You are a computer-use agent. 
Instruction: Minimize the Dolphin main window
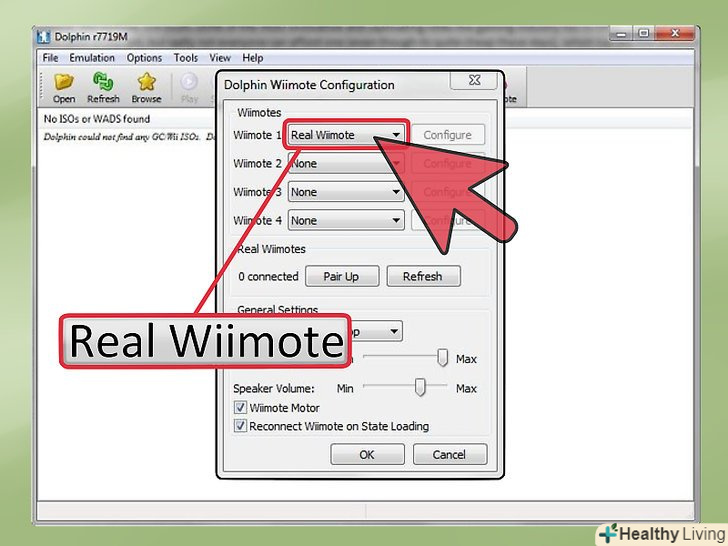(621, 34)
